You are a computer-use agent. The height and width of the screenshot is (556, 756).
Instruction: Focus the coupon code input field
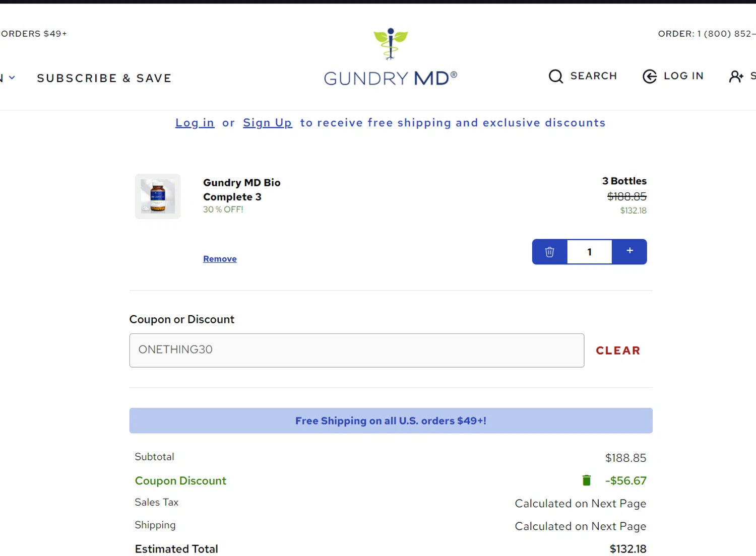pyautogui.click(x=357, y=350)
